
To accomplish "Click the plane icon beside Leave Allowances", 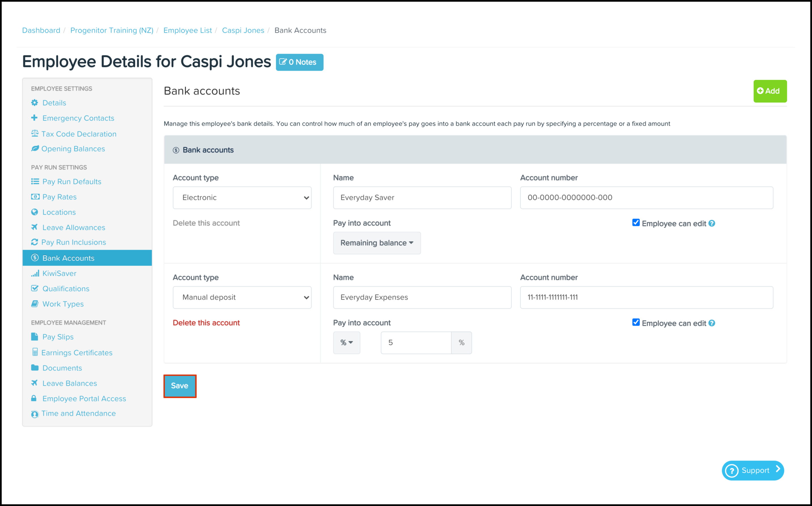I will 35,227.
